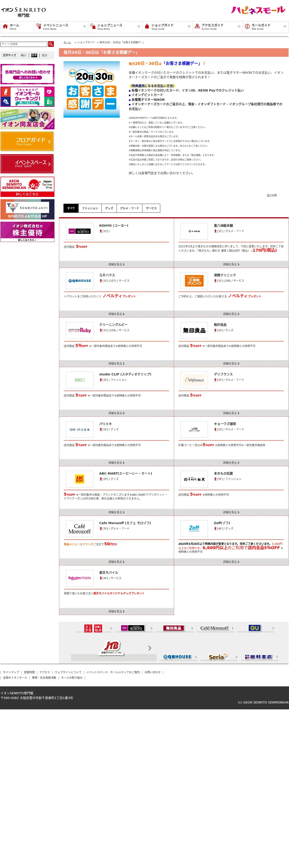Open the 営業時間 footer link
This screenshot has height=868, width=289.
coord(29,672)
